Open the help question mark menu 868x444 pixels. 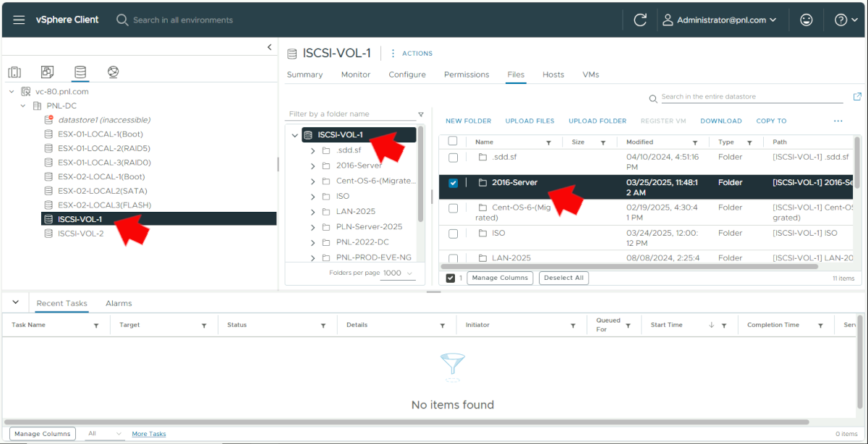coord(846,20)
